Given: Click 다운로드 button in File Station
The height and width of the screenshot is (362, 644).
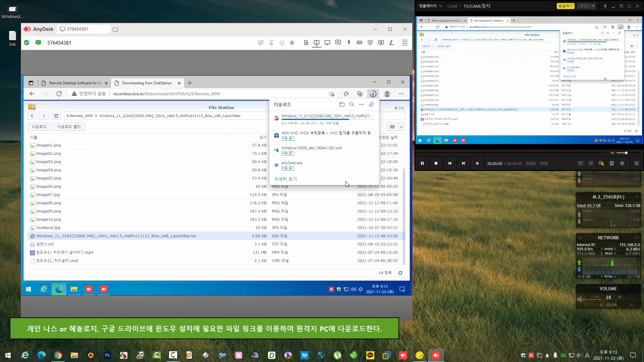Looking at the screenshot, I should tap(39, 127).
